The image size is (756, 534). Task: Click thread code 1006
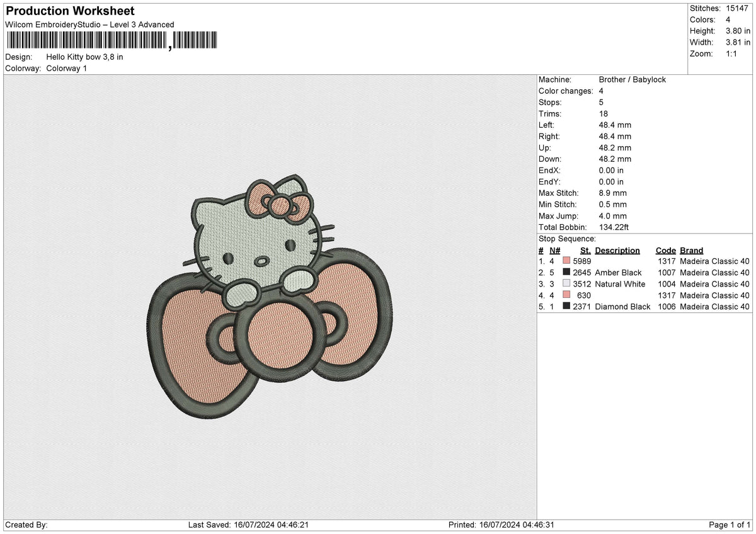click(667, 307)
